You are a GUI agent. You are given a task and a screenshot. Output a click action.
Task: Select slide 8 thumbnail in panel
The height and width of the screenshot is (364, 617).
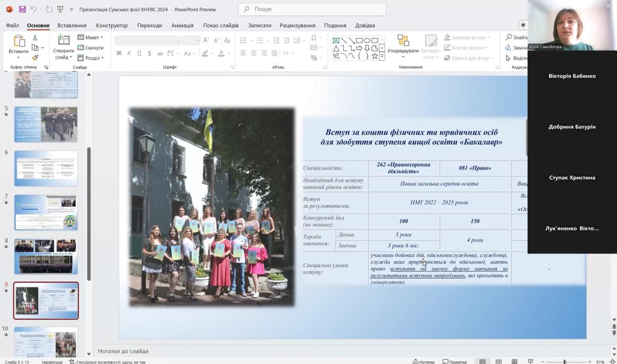(46, 256)
